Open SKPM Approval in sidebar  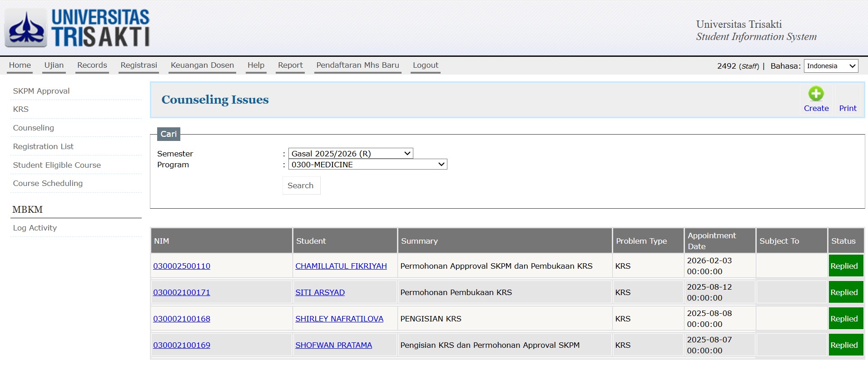(x=41, y=91)
